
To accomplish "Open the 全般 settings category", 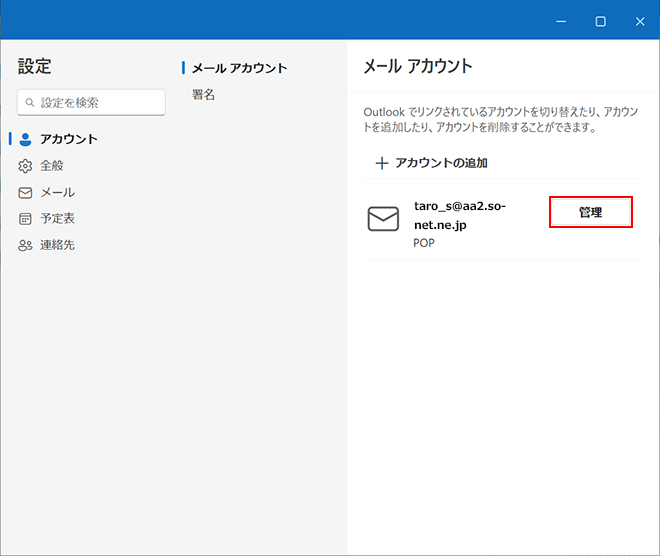I will point(52,166).
